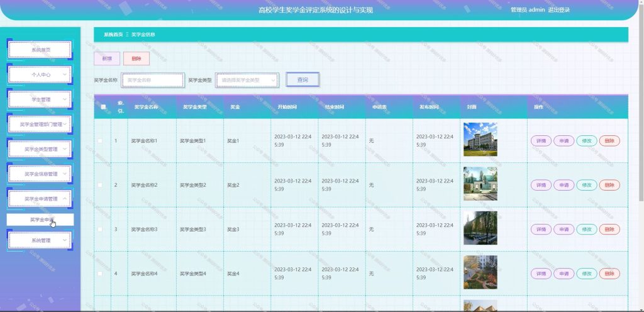This screenshot has height=312, width=644.
Task: Expand the 学生管理 sidebar menu
Action: point(40,99)
